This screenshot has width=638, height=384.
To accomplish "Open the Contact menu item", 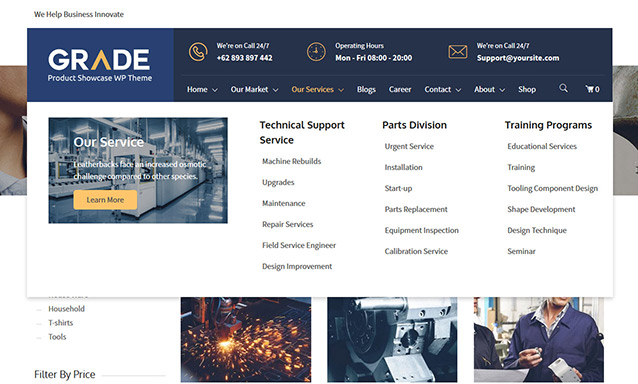I will 437,89.
